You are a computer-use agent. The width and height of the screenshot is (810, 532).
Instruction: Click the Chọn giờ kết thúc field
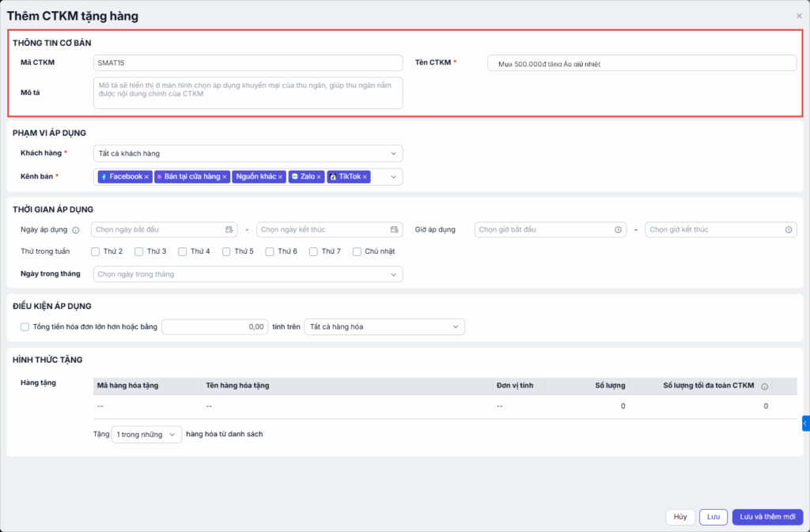pyautogui.click(x=721, y=229)
